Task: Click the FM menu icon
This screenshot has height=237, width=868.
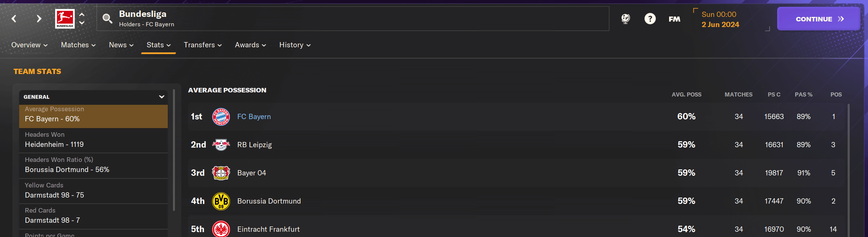Action: coord(674,19)
